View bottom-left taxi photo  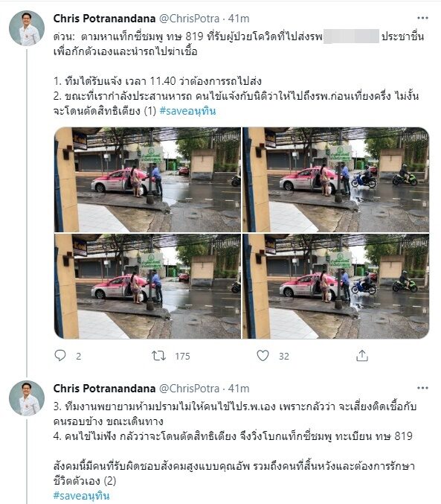click(x=147, y=286)
